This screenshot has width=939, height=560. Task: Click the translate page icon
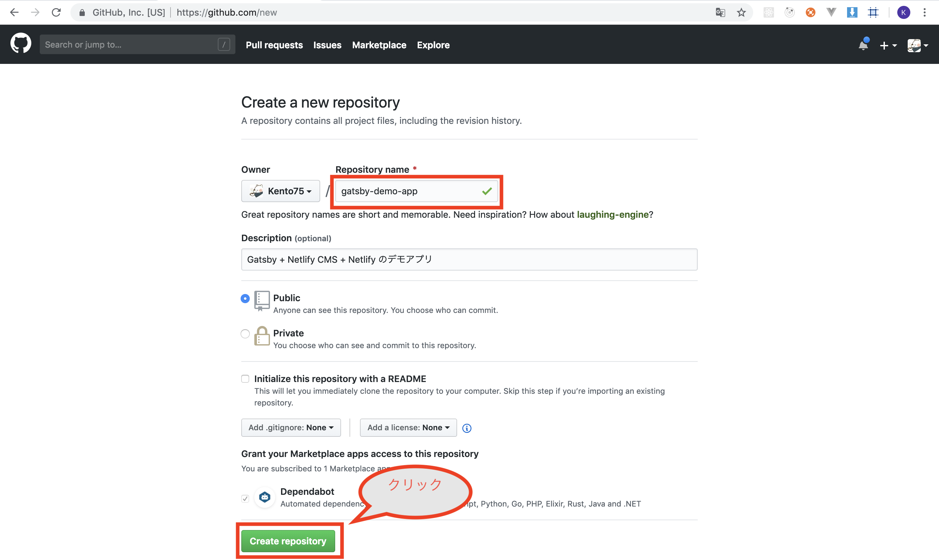click(x=720, y=12)
